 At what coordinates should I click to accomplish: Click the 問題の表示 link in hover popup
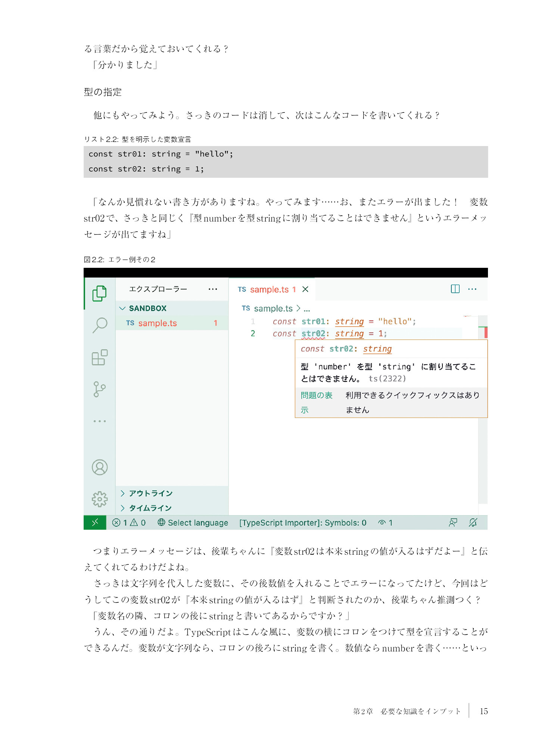coord(316,402)
